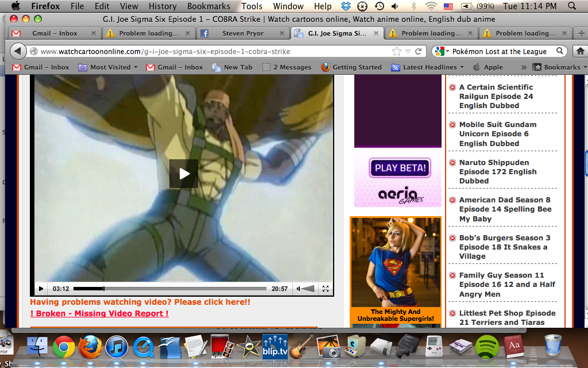The image size is (588, 368).
Task: Open the Tools menu
Action: 252,6
